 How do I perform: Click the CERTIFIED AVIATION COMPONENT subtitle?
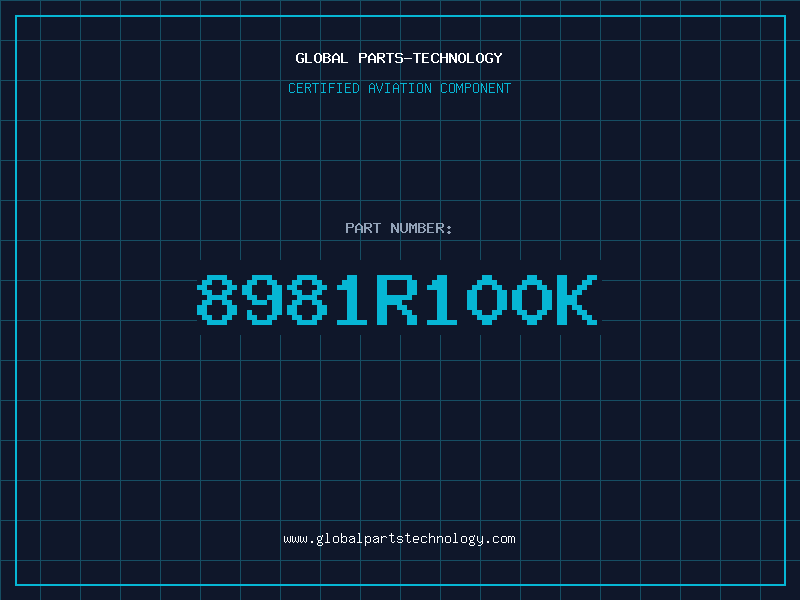coord(399,88)
